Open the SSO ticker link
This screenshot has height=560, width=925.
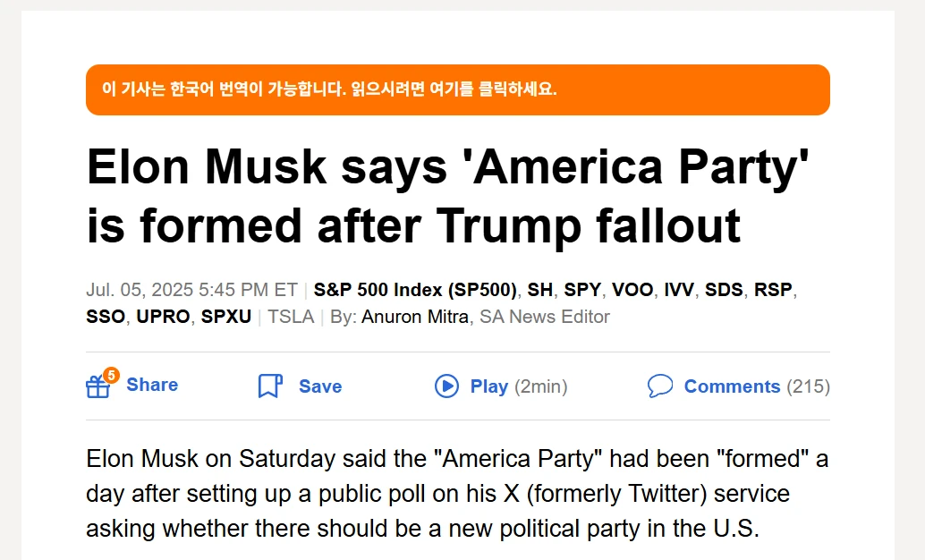point(106,317)
